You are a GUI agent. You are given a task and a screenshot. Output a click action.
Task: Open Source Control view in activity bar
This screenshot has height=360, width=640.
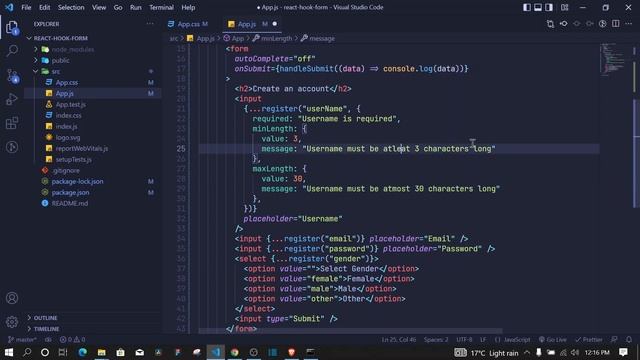coord(12,76)
